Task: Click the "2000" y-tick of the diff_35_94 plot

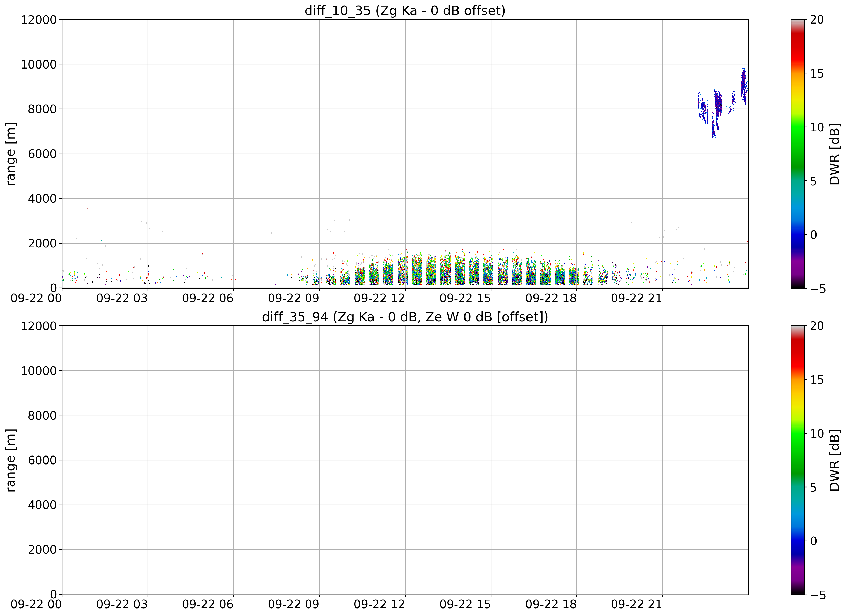Action: coord(43,550)
